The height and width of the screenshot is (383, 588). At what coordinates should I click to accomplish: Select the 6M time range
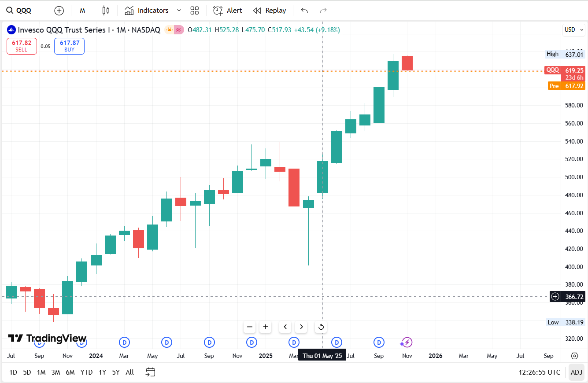[x=70, y=372]
